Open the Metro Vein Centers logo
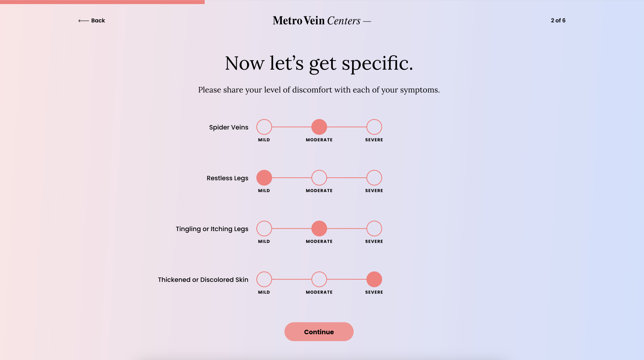Screen dimensions: 644x360 [322, 21]
